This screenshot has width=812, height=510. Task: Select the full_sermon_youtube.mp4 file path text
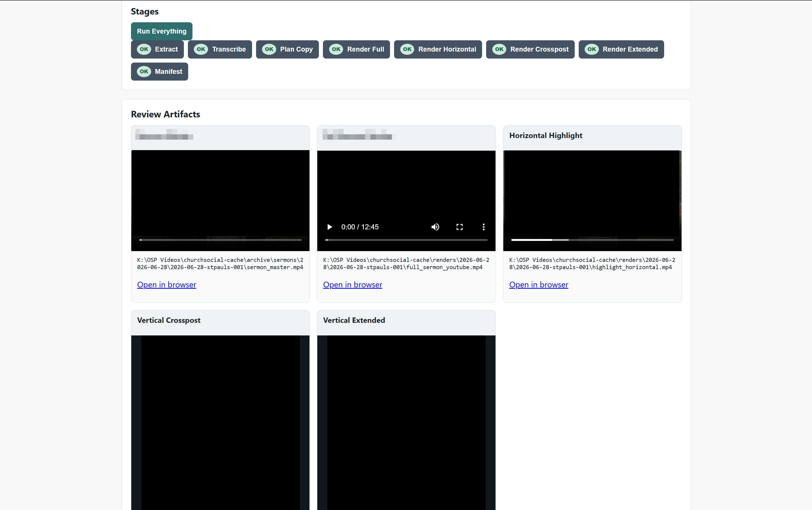pos(406,263)
